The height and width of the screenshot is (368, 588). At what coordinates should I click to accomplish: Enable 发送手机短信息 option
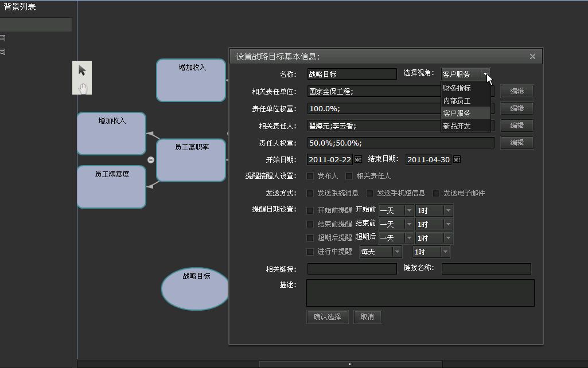pos(370,193)
